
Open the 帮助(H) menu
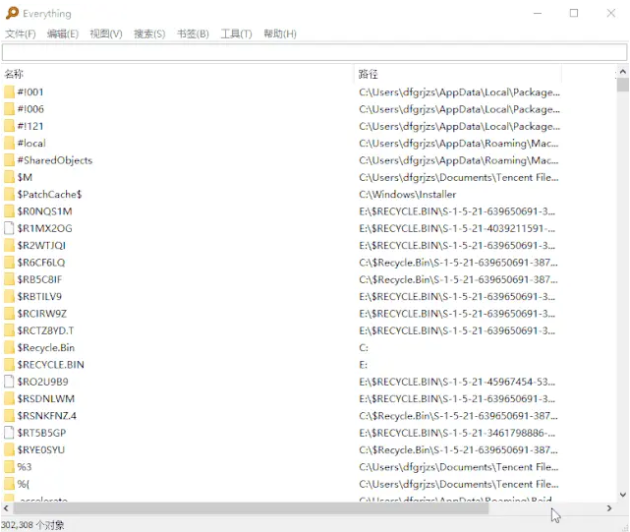pos(280,34)
